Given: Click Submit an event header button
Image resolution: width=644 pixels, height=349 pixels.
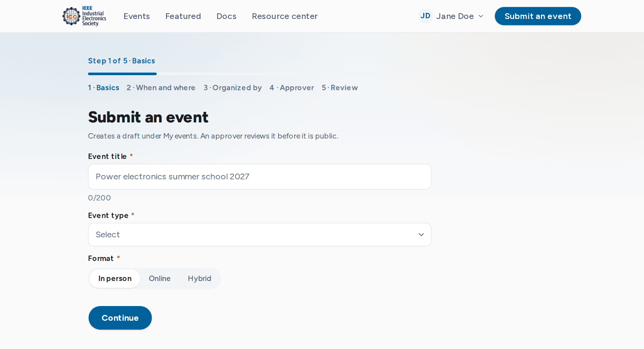Looking at the screenshot, I should pyautogui.click(x=538, y=16).
